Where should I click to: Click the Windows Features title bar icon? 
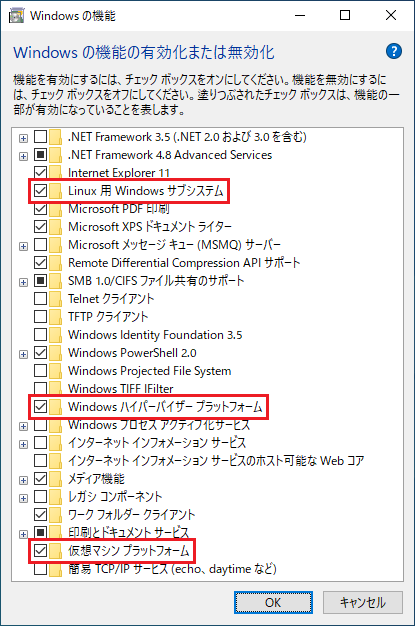click(x=16, y=16)
